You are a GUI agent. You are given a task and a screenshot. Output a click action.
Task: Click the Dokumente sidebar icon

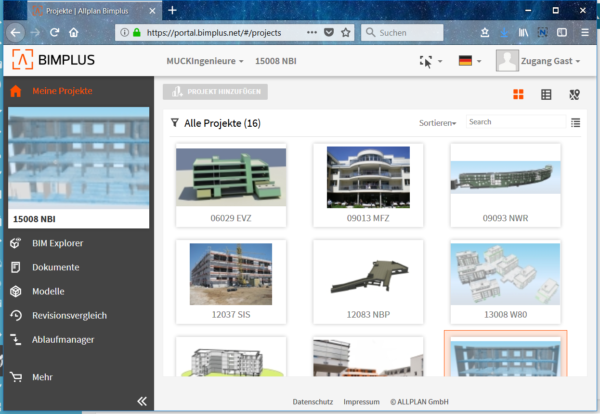click(15, 267)
